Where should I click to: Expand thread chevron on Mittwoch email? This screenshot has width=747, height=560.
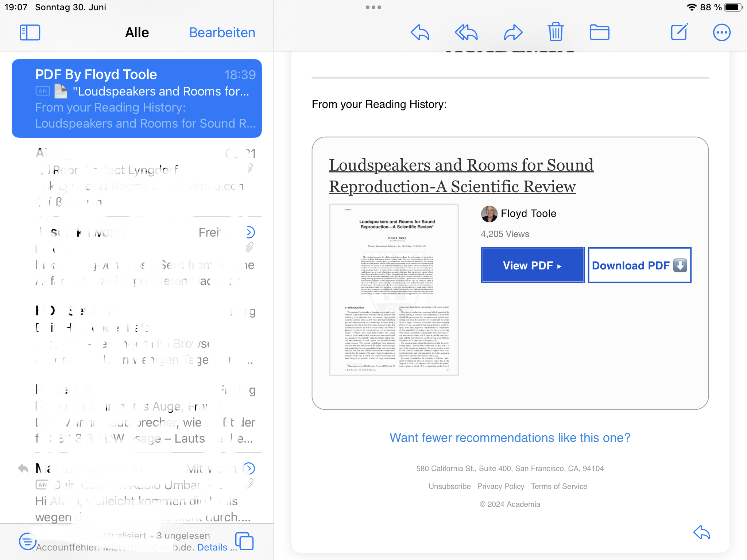(249, 468)
